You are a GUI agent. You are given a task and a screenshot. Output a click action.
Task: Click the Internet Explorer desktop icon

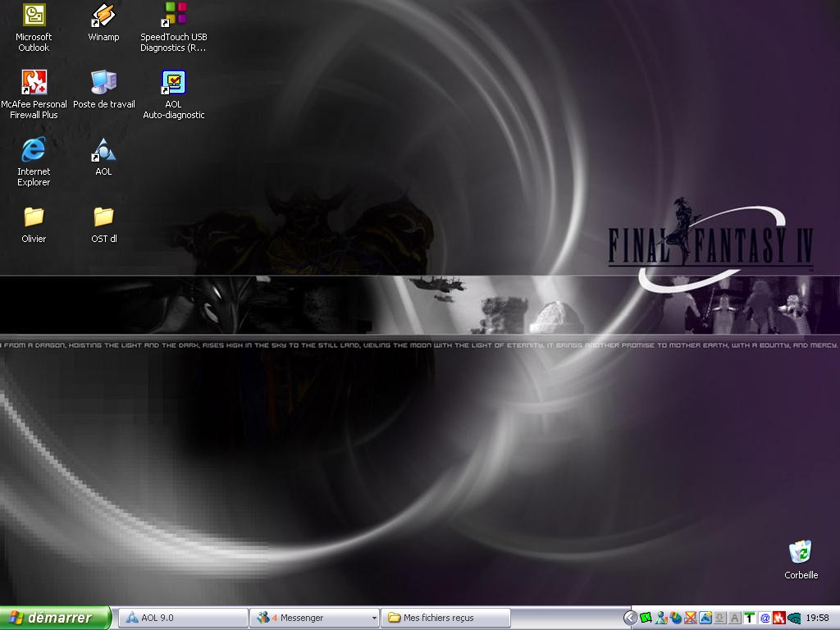click(x=34, y=162)
